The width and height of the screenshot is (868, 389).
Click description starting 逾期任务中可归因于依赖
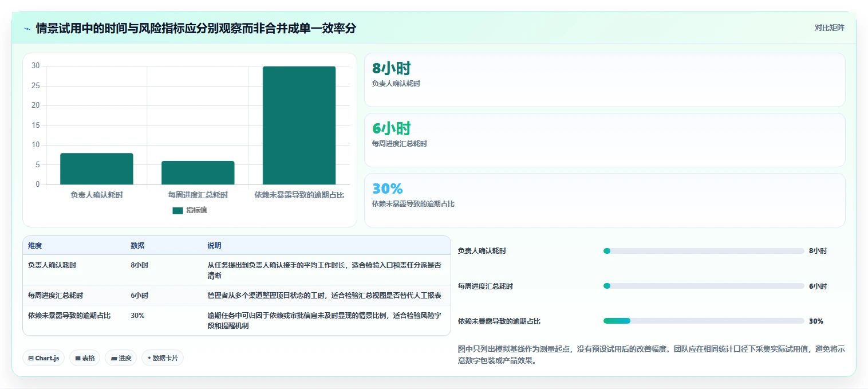click(x=324, y=321)
